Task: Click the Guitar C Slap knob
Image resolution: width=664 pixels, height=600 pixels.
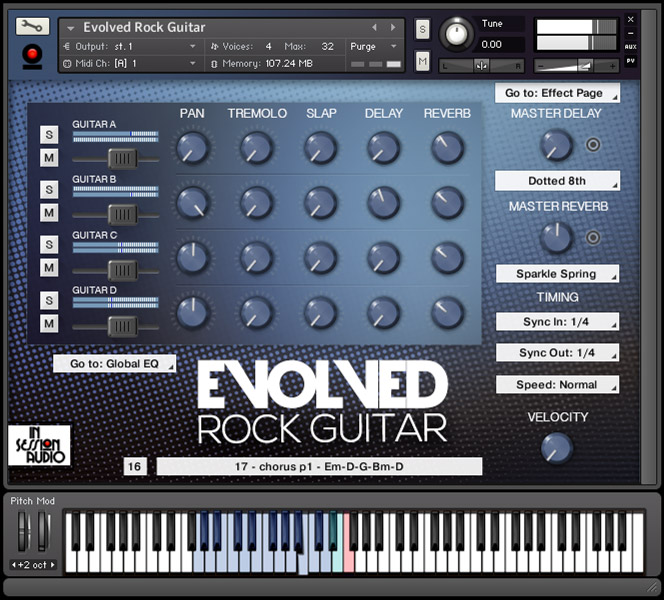Action: 321,257
